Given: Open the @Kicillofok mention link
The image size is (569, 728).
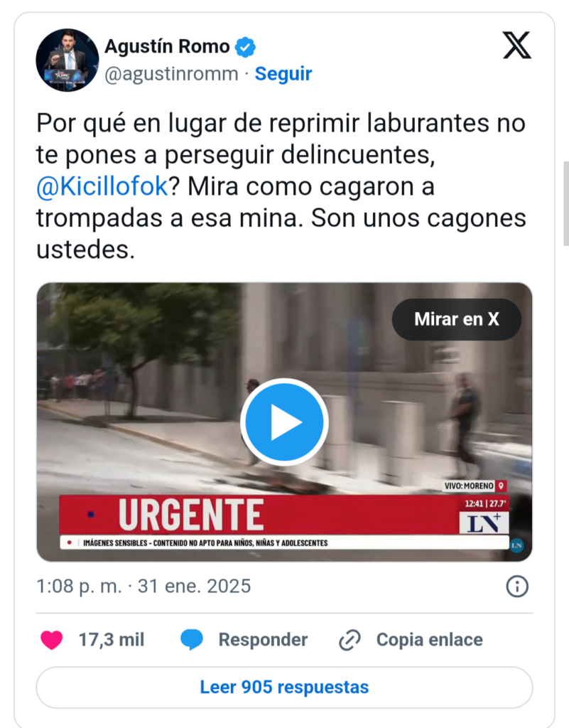Looking at the screenshot, I should [102, 187].
